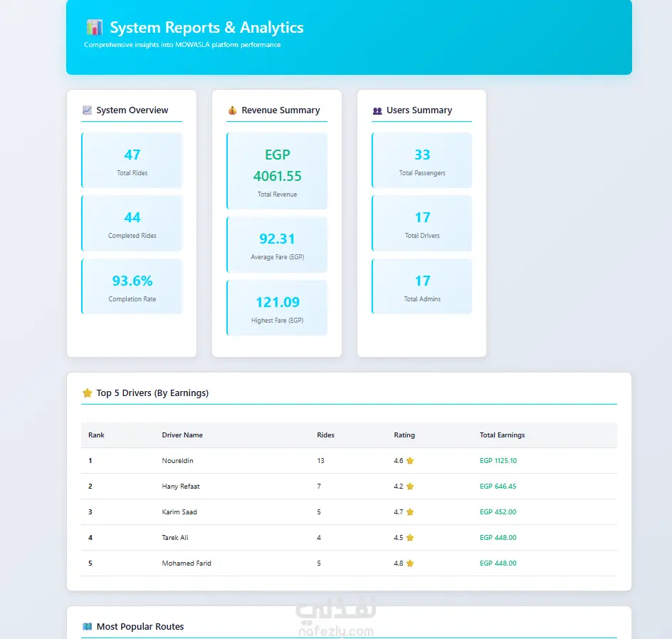Click the line chart icon next to System Overview

[87, 110]
